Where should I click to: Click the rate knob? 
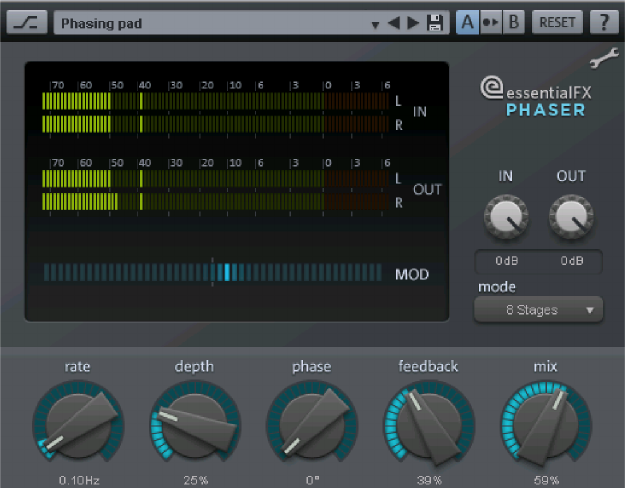78,424
